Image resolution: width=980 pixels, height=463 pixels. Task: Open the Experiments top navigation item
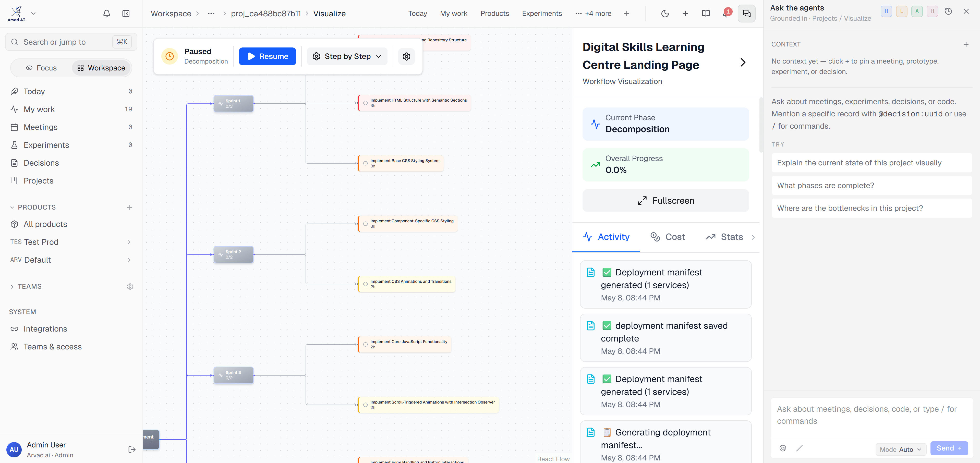tap(542, 14)
